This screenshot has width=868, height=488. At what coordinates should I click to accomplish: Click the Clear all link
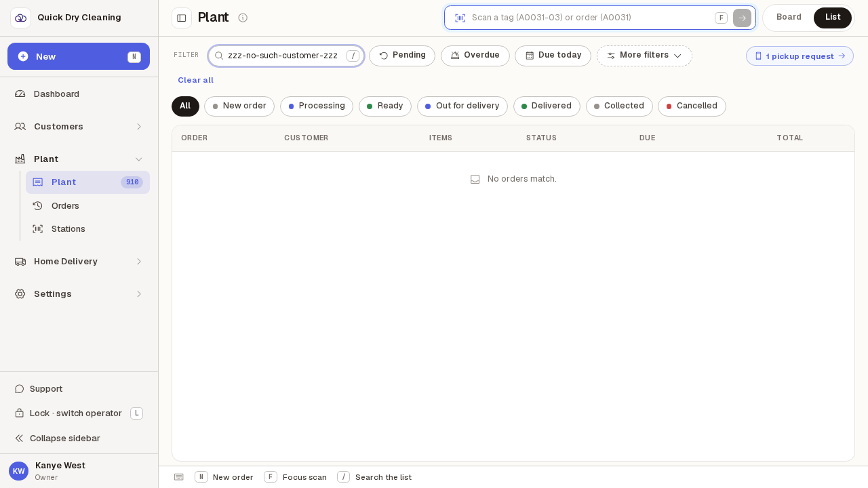point(195,81)
